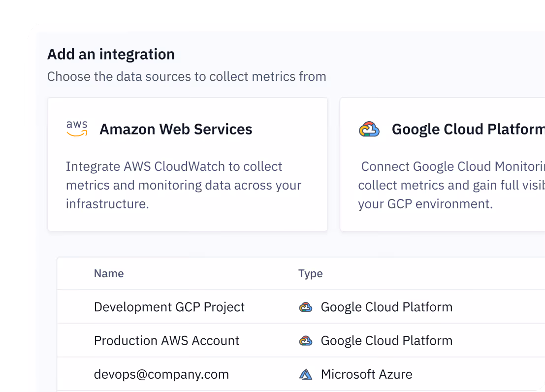Click Google Cloud Platform type in first row

pos(387,307)
